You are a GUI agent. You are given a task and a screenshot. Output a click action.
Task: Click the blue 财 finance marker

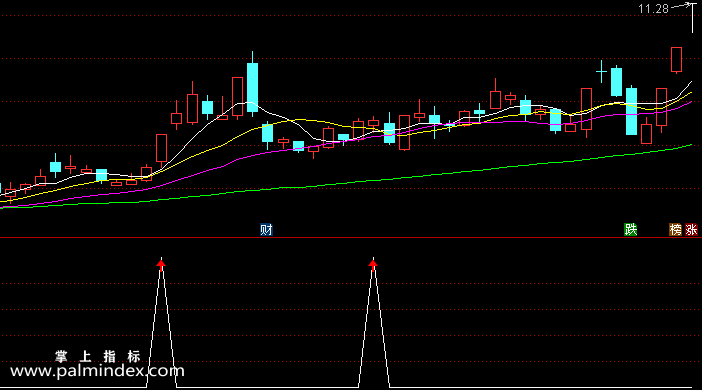pyautogui.click(x=266, y=230)
